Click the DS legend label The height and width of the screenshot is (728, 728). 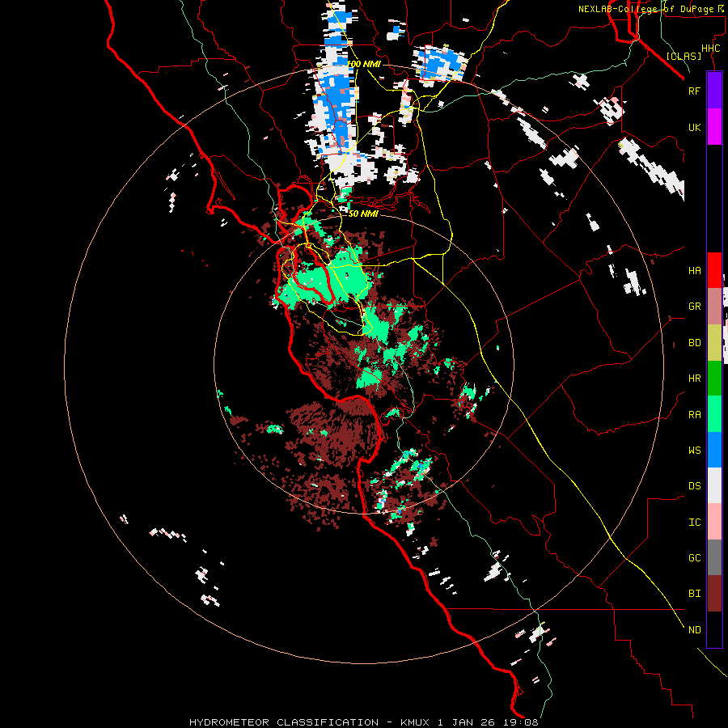click(x=694, y=486)
